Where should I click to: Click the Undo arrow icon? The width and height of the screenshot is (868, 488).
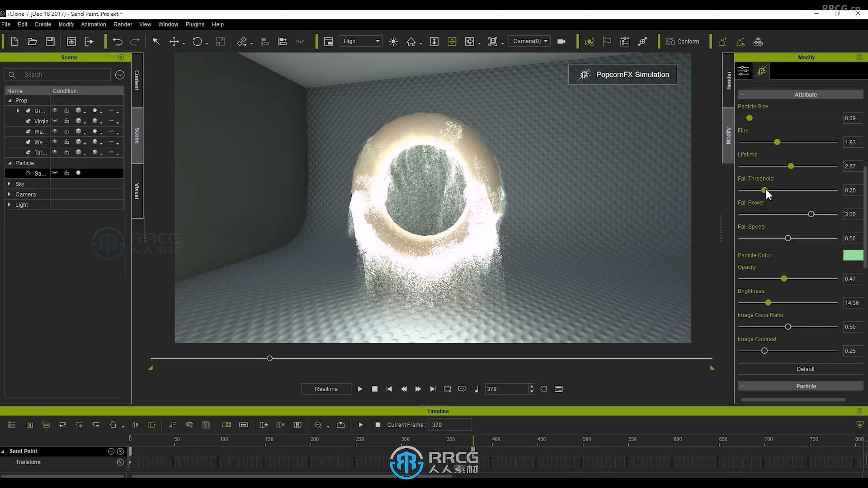[x=118, y=42]
